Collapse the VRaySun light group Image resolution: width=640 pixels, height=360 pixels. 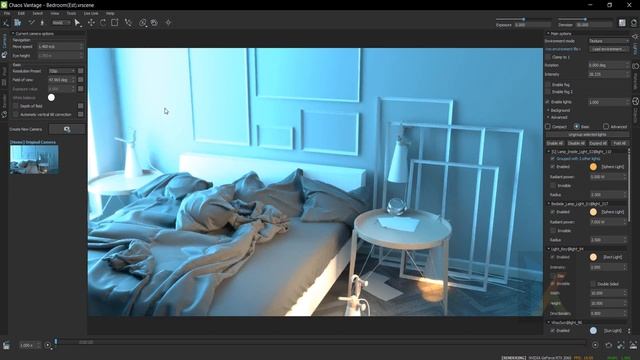click(x=549, y=322)
